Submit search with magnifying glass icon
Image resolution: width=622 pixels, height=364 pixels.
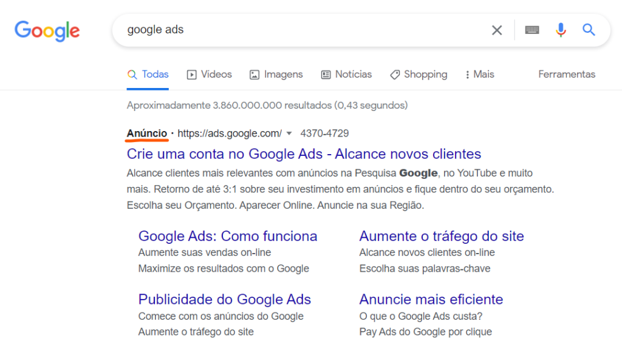pyautogui.click(x=589, y=30)
